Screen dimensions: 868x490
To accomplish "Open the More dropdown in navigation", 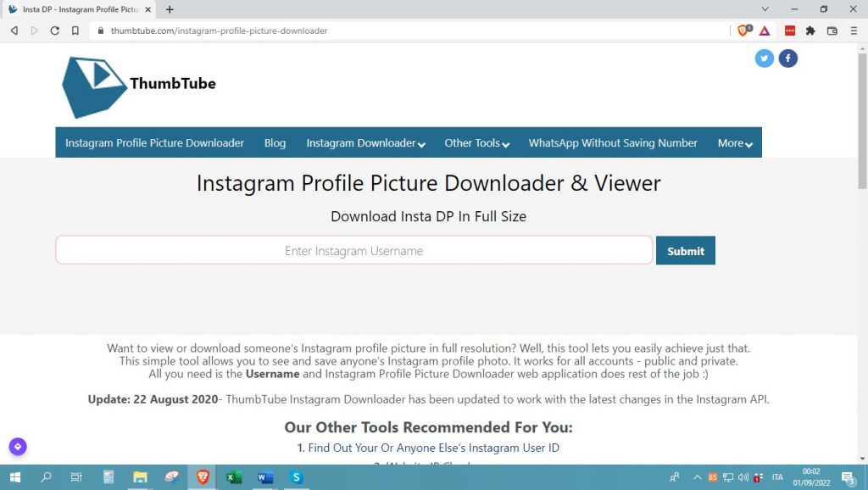I will 735,143.
